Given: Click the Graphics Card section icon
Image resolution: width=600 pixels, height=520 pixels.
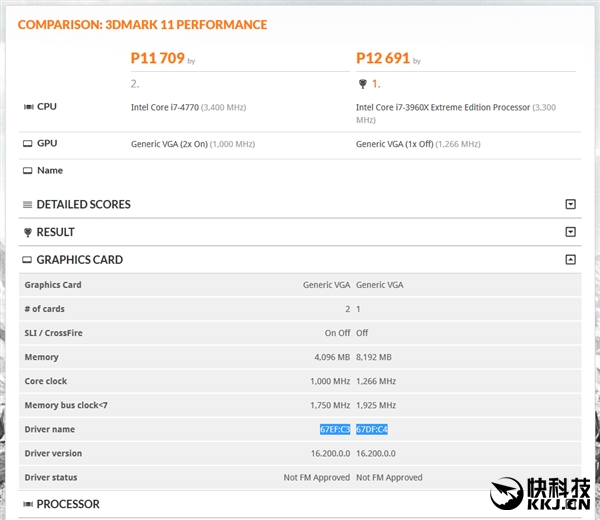Looking at the screenshot, I should [27, 260].
